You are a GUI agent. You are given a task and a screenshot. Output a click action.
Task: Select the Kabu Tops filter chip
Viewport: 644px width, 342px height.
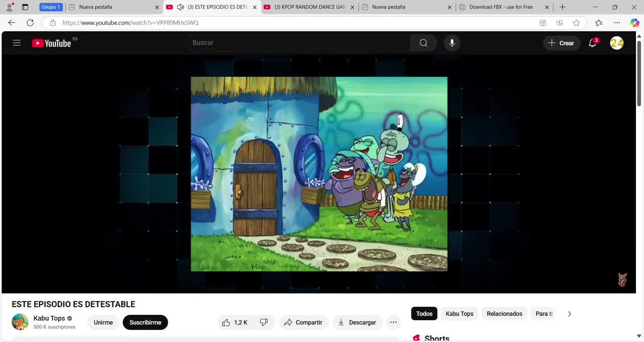pyautogui.click(x=459, y=314)
